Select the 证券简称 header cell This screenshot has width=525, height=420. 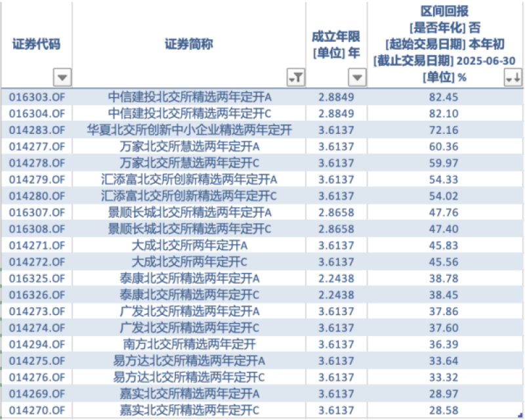pos(189,45)
